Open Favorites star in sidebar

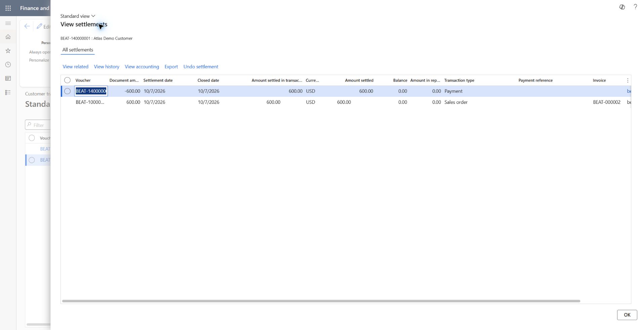(8, 51)
